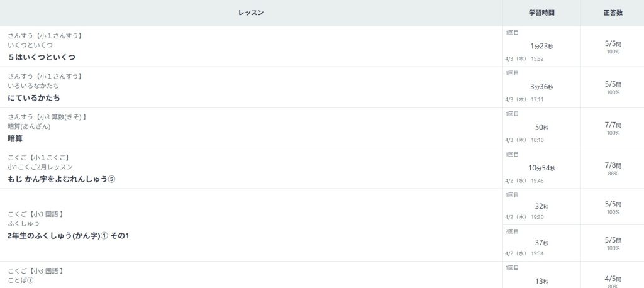
Task: Click the レッスン column header
Action: (x=251, y=13)
